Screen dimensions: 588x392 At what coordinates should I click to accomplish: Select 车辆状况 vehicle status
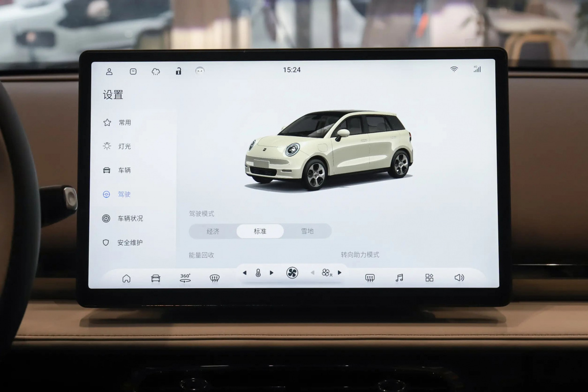(x=130, y=219)
